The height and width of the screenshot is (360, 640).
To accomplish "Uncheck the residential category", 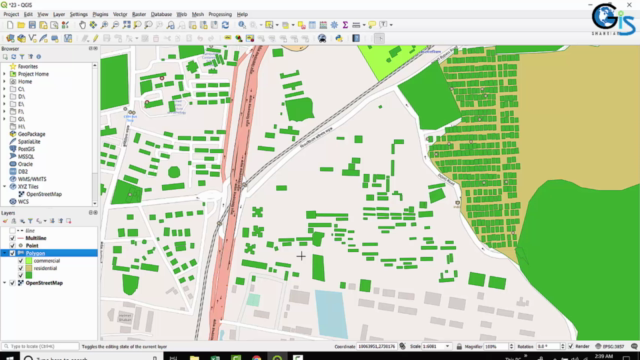I will pos(20,268).
